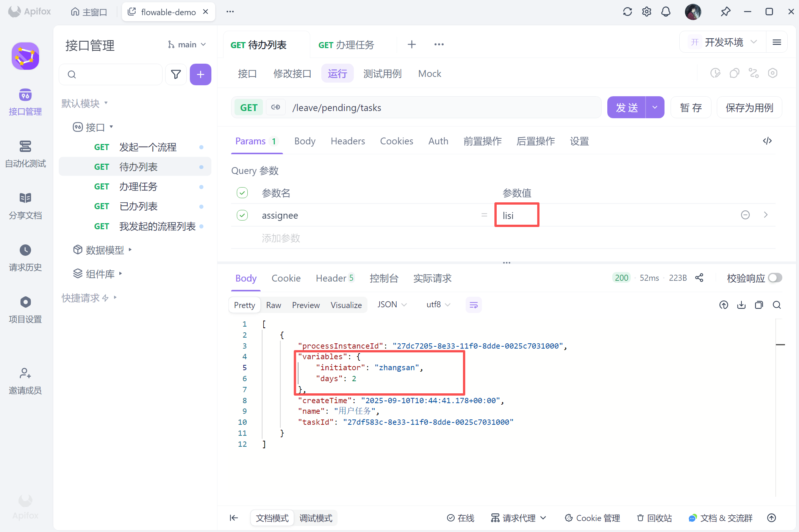Click the temporary save button

point(691,108)
